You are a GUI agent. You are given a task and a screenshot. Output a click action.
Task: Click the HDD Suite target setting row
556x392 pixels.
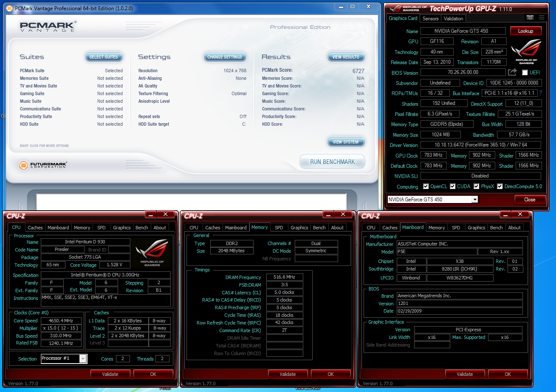click(x=192, y=124)
